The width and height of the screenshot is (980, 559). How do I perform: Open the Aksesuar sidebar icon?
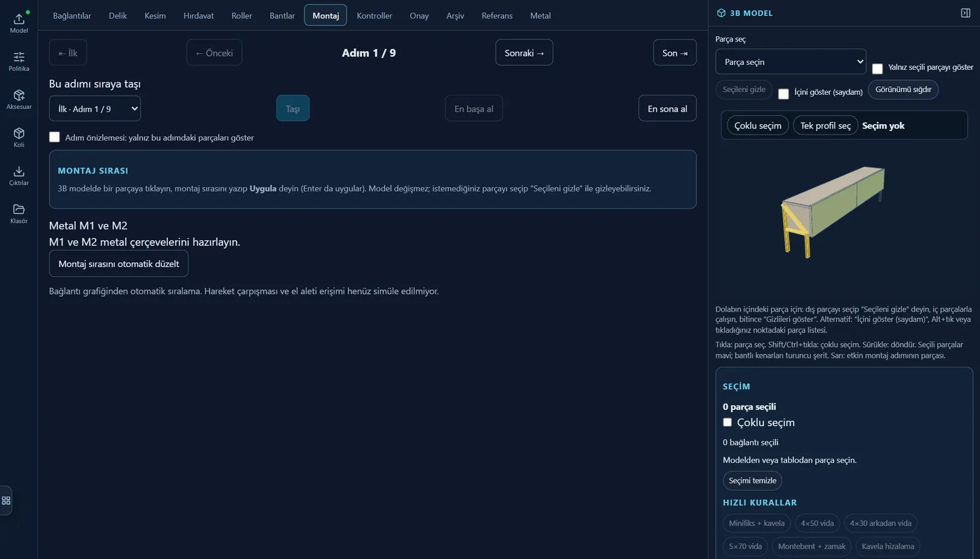tap(19, 99)
